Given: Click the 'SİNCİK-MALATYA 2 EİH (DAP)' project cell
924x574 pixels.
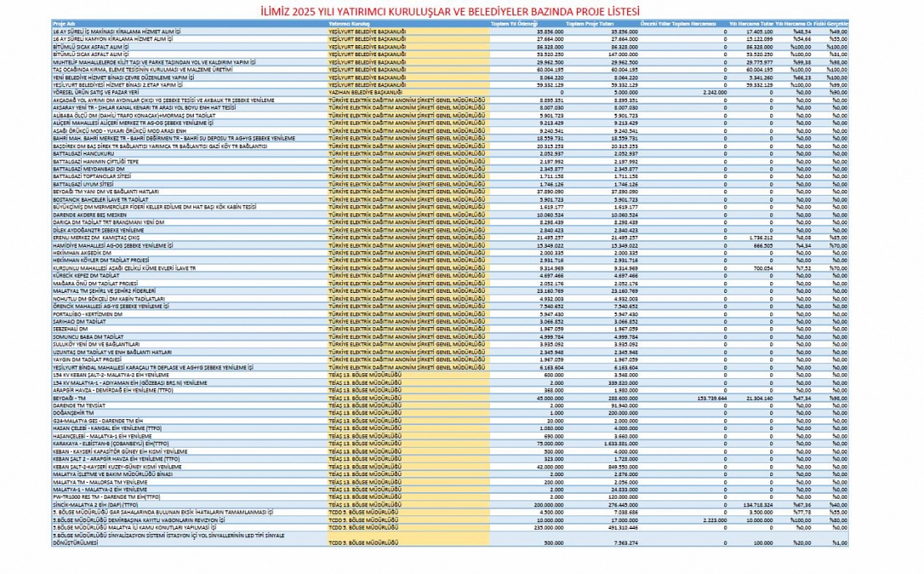Looking at the screenshot, I should pyautogui.click(x=95, y=505).
